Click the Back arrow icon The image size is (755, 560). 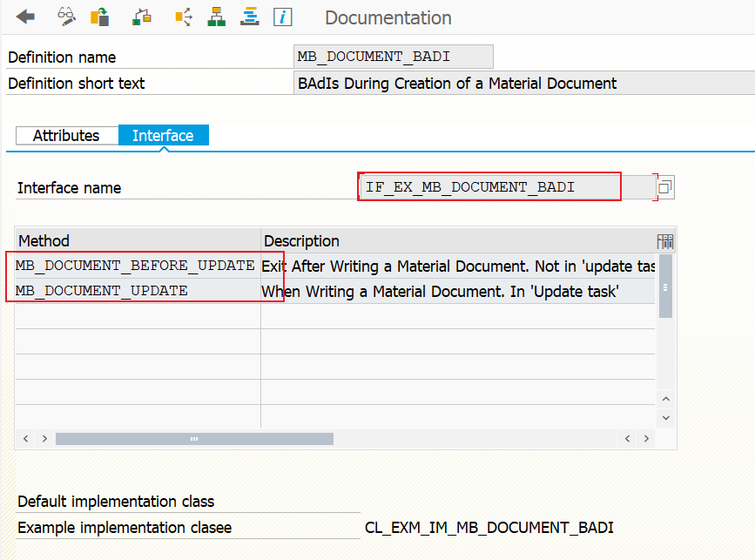click(x=25, y=17)
